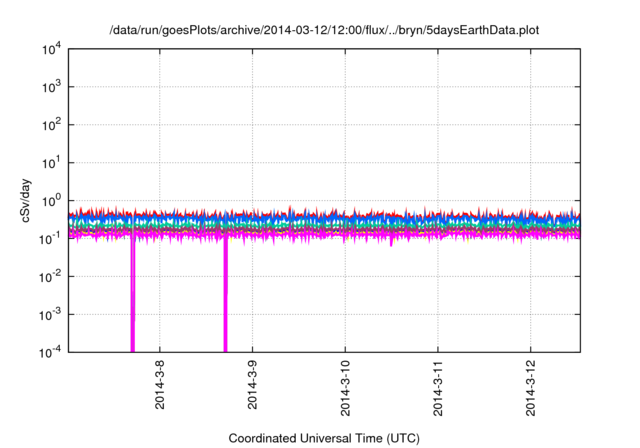The image size is (640, 448).
Task: Click the Coordinated Universal Time (UTC) label
Action: 324,438
